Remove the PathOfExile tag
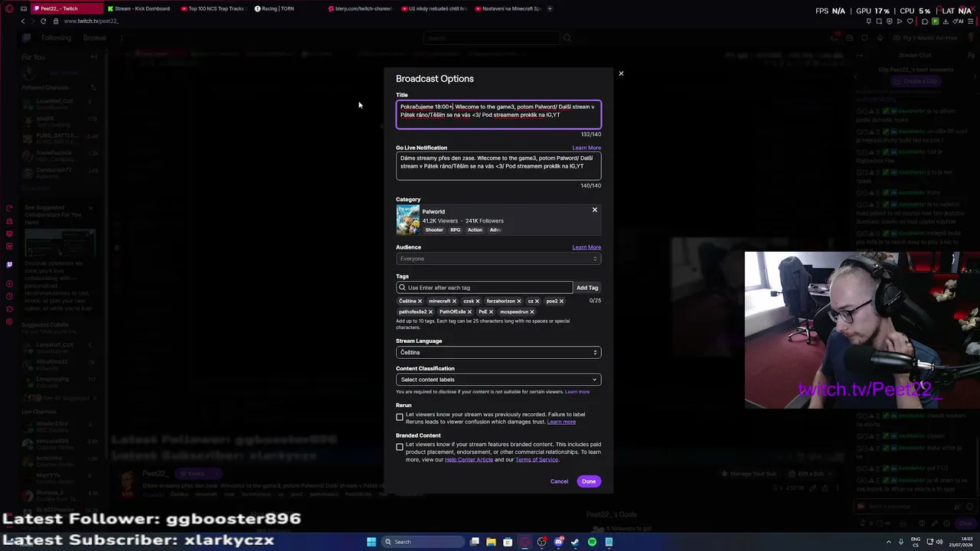Screen dimensions: 980x551 [x=469, y=311]
